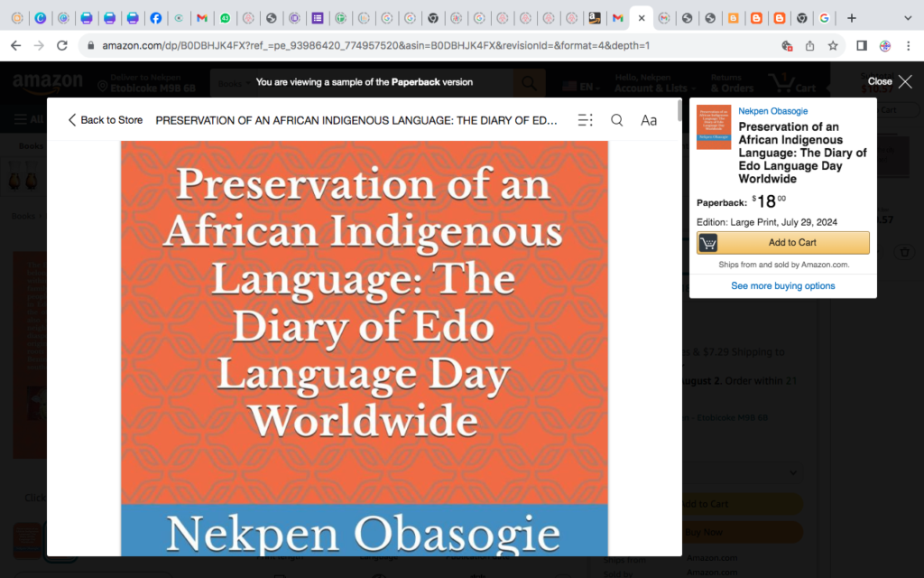
Task: Open See more buying options link
Action: (x=782, y=285)
